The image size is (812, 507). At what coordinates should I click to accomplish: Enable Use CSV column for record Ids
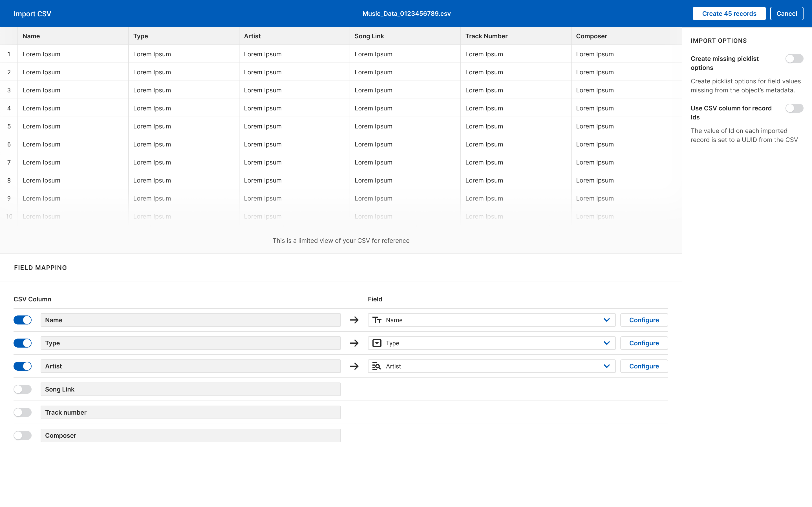click(794, 108)
